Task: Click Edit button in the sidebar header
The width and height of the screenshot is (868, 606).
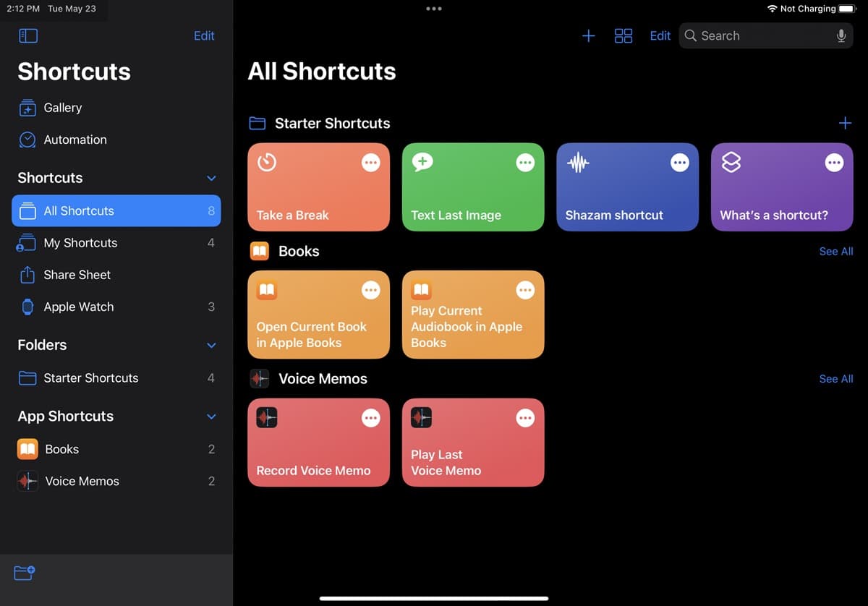Action: [x=204, y=36]
